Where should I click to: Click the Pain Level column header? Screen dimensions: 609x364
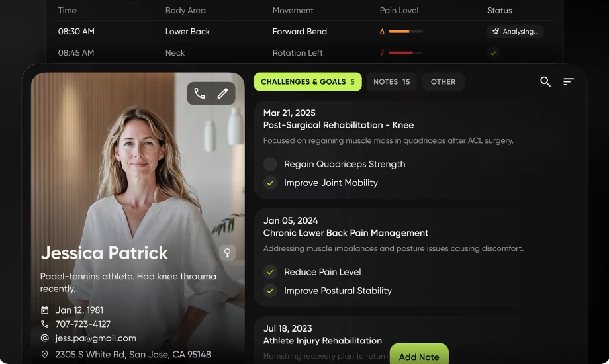click(x=399, y=11)
